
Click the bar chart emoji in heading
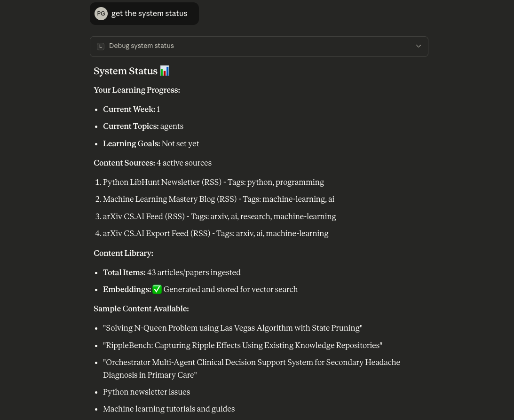tap(165, 71)
